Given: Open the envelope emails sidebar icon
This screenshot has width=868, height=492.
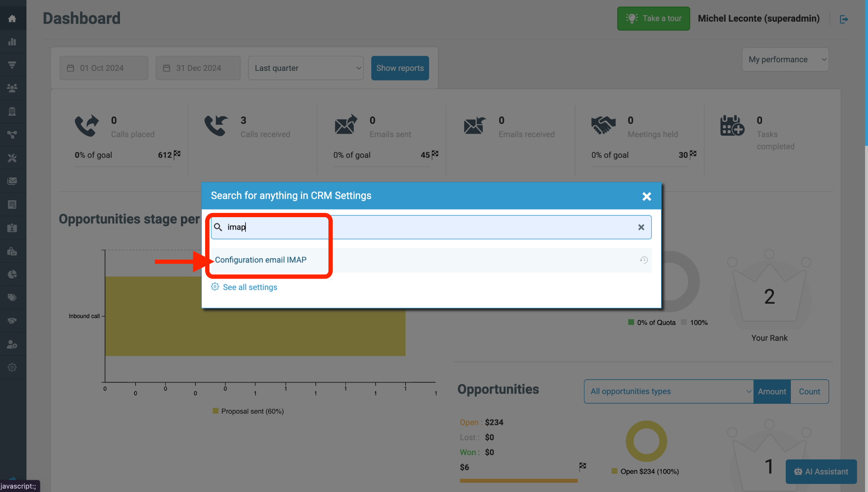Looking at the screenshot, I should point(12,181).
